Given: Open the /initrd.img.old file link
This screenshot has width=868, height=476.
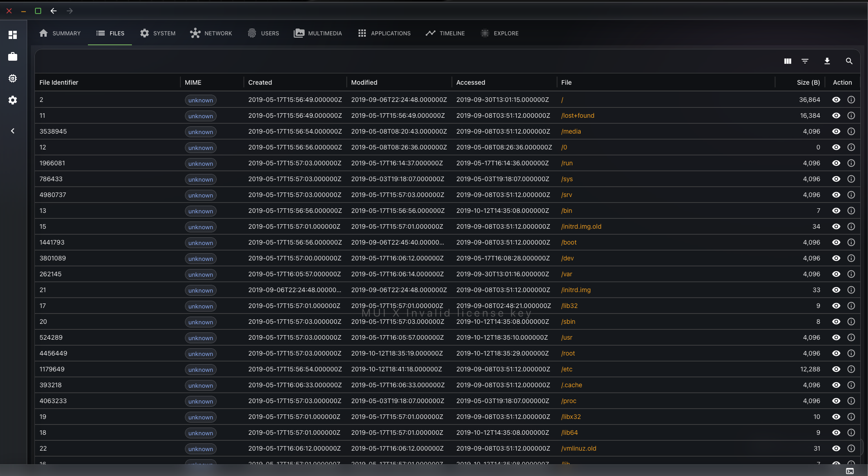Looking at the screenshot, I should coord(581,226).
